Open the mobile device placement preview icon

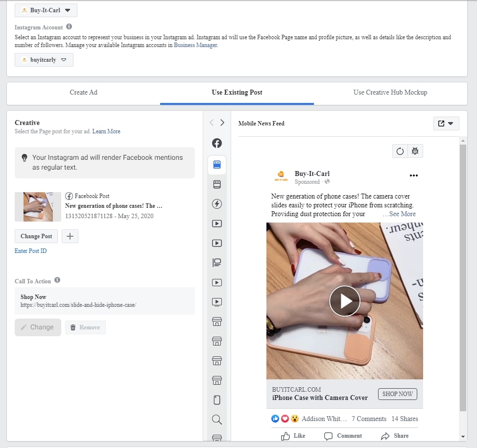click(217, 400)
